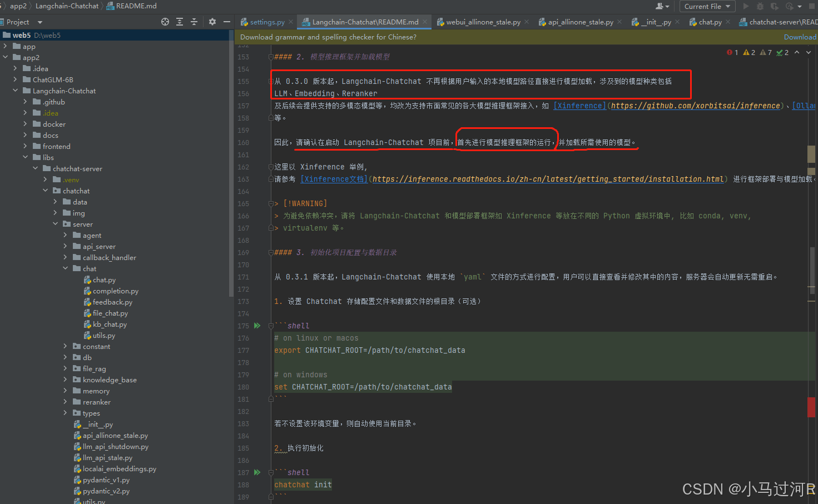818x504 pixels.
Task: Click the error count indicator
Action: 732,52
